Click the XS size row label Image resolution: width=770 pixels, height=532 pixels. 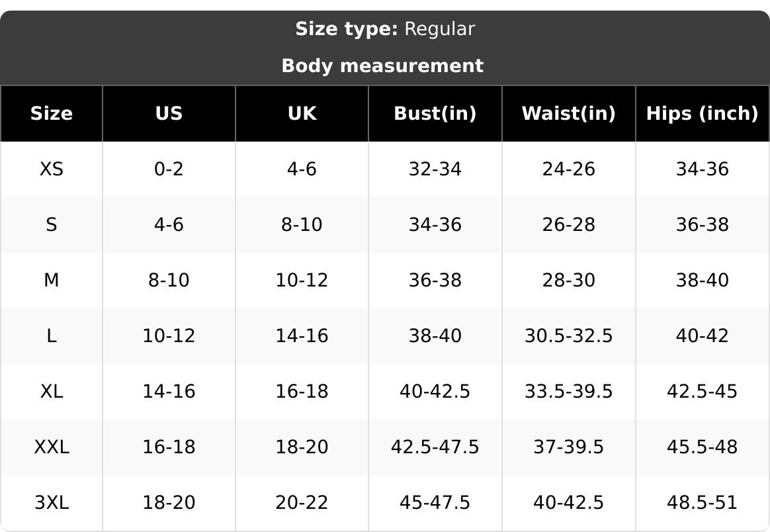pos(52,169)
